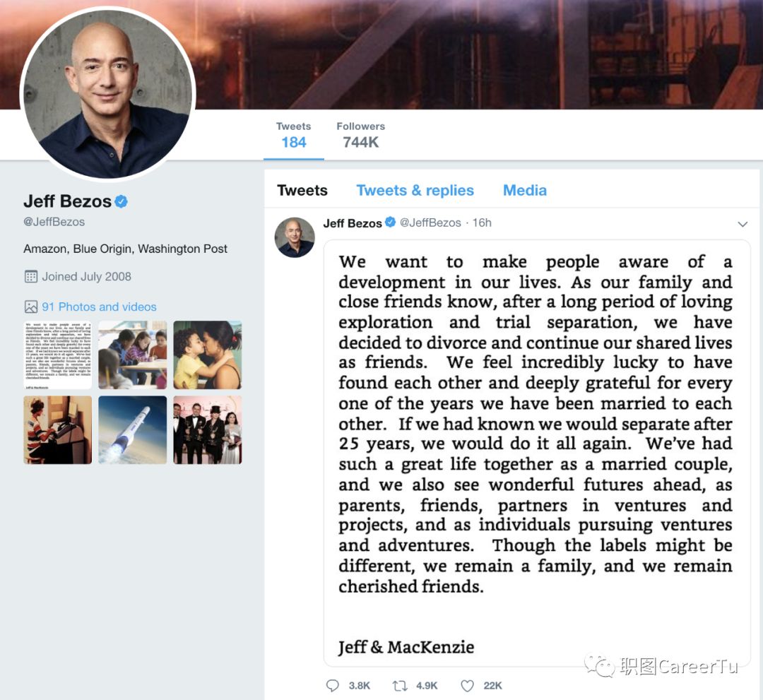763x700 pixels.
Task: Click the Tweets 184 count
Action: [293, 135]
